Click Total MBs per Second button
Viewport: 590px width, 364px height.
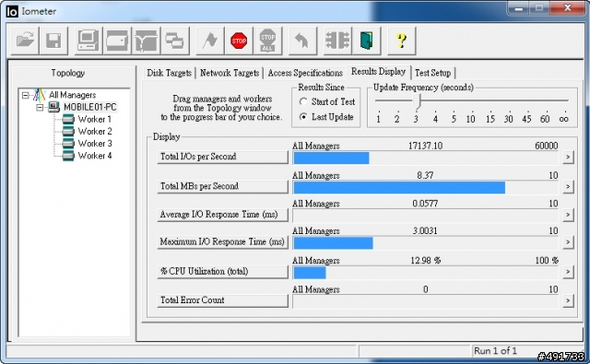click(222, 186)
